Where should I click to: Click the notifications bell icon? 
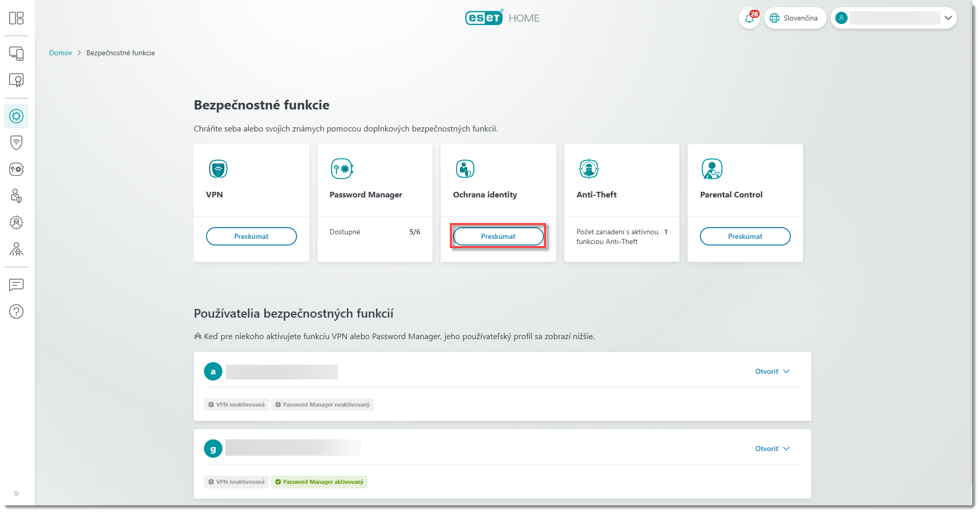[x=749, y=18]
